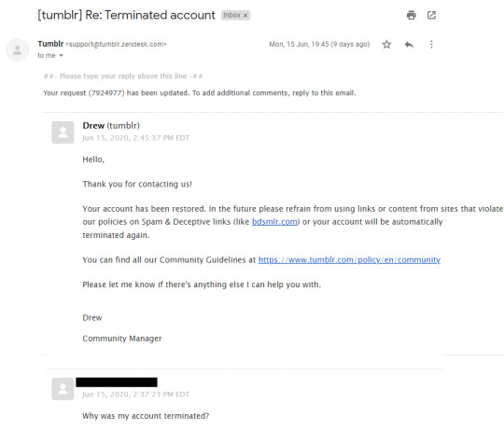The height and width of the screenshot is (431, 504).
Task: Click Drew (tumblr) name heading
Action: 111,126
